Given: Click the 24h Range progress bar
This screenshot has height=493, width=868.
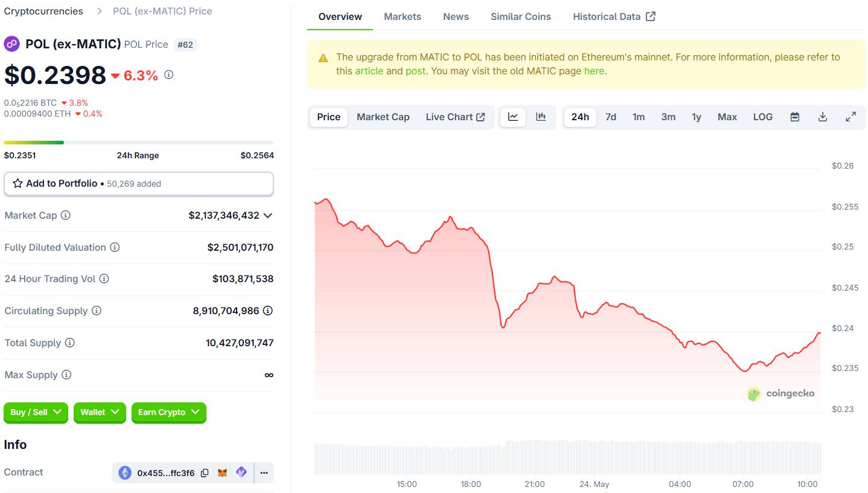Looking at the screenshot, I should pyautogui.click(x=139, y=143).
